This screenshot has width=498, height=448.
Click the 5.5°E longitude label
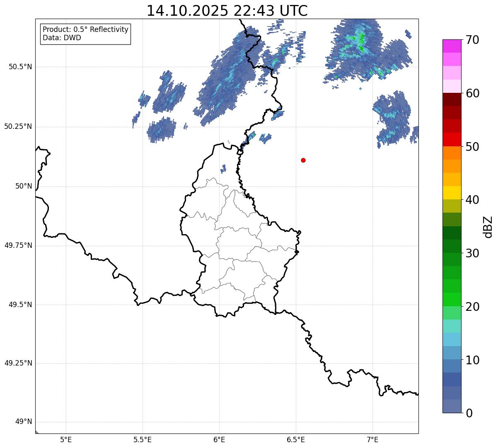pyautogui.click(x=143, y=440)
